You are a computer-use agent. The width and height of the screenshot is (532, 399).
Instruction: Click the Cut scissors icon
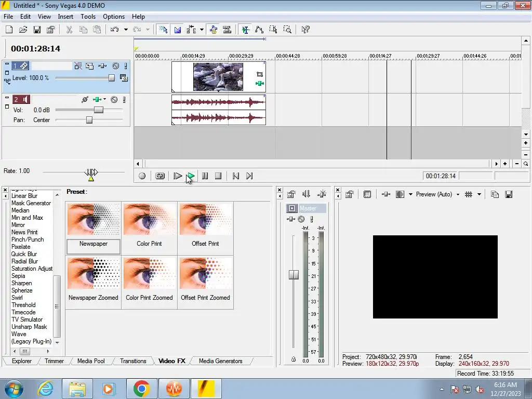click(69, 30)
